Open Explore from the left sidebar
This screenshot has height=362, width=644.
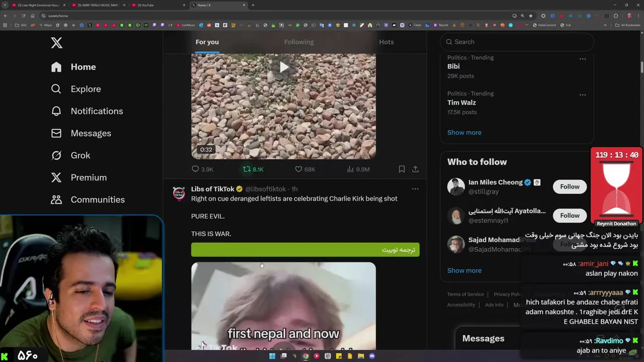[76, 89]
